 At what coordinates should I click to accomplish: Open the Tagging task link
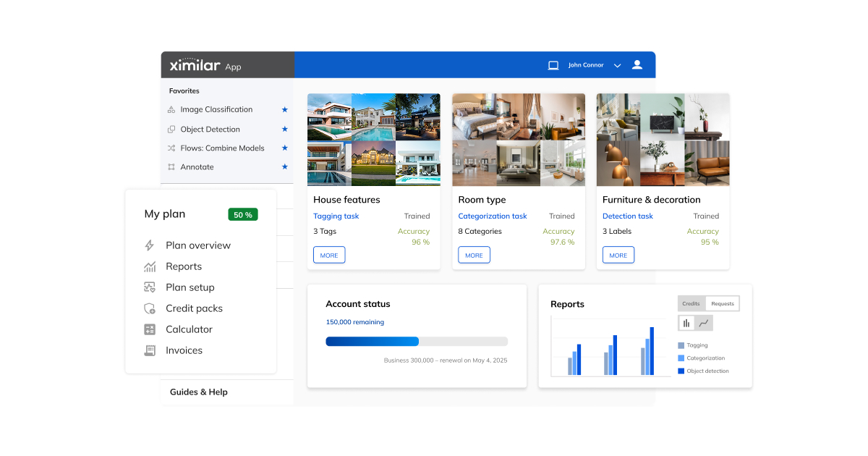point(336,216)
